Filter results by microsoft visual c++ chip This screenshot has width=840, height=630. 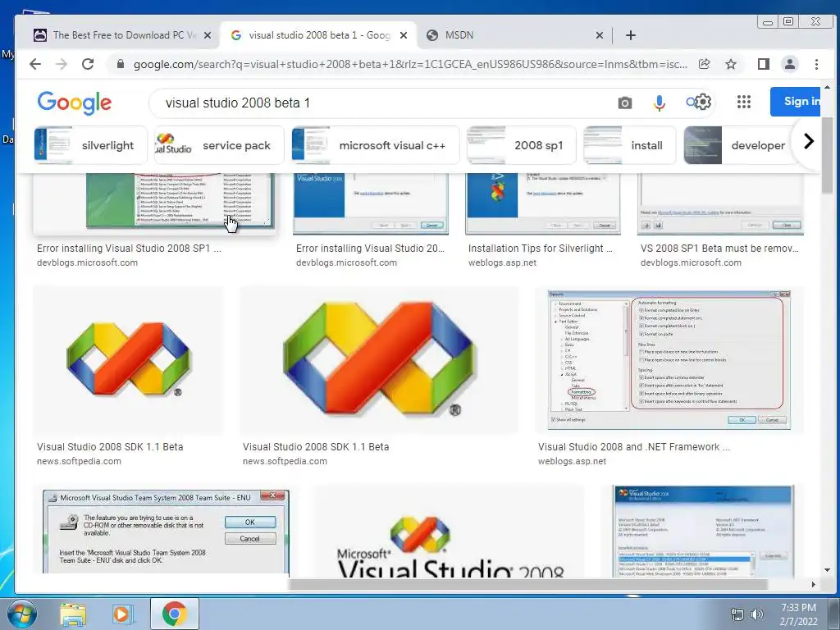tap(376, 145)
